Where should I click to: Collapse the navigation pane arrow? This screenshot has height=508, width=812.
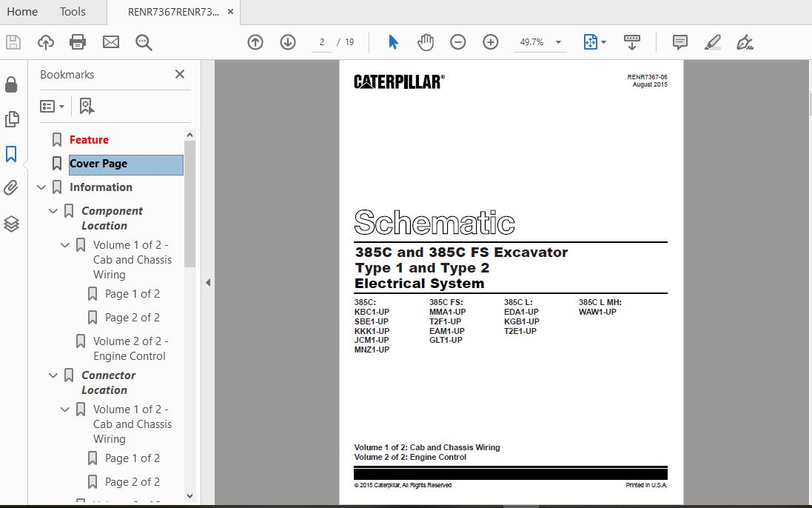tap(208, 283)
